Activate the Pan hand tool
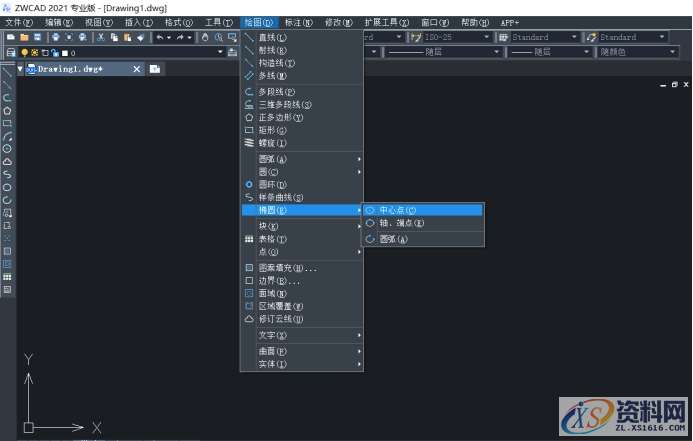 [205, 37]
